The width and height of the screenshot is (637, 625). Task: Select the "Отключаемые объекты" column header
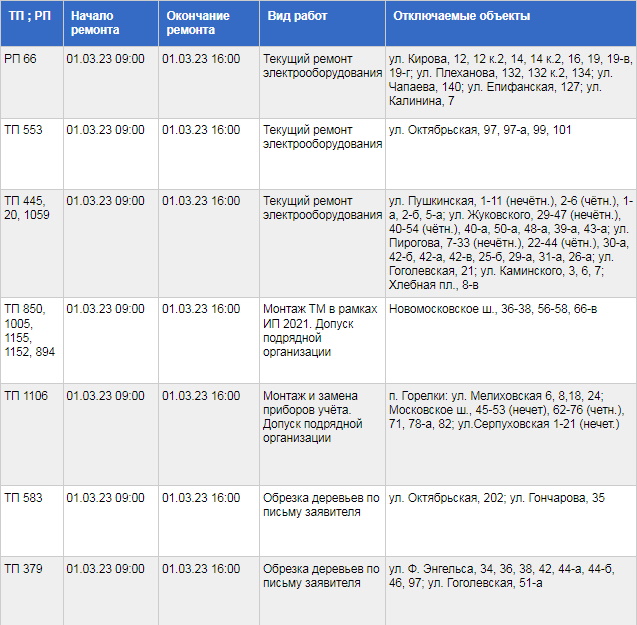(x=462, y=16)
